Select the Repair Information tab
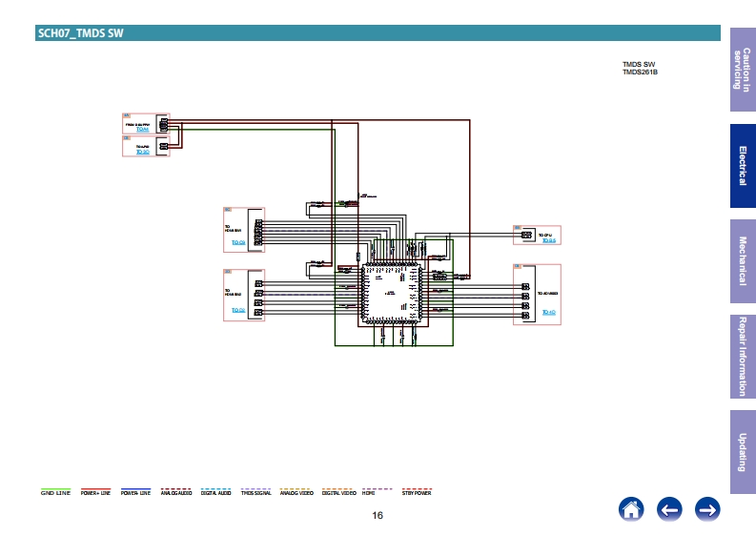Viewport: 756px width, 535px height. 743,357
